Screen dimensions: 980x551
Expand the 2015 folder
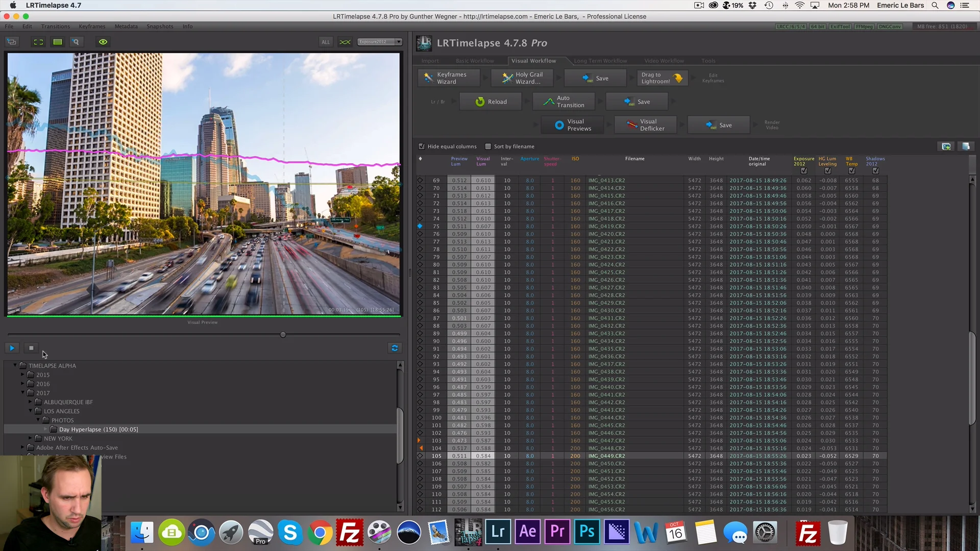(22, 374)
